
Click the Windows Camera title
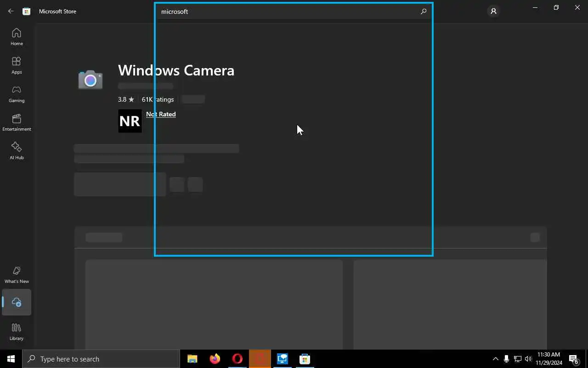click(x=176, y=70)
